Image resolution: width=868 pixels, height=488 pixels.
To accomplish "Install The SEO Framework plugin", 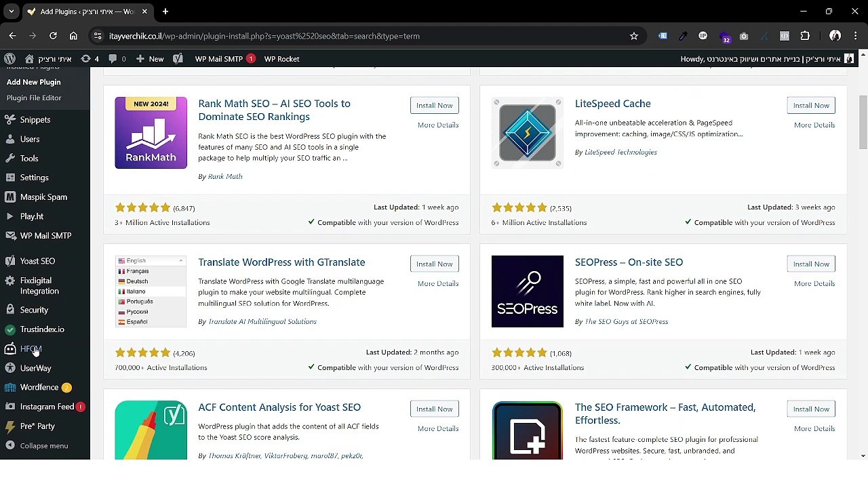I will click(x=811, y=409).
